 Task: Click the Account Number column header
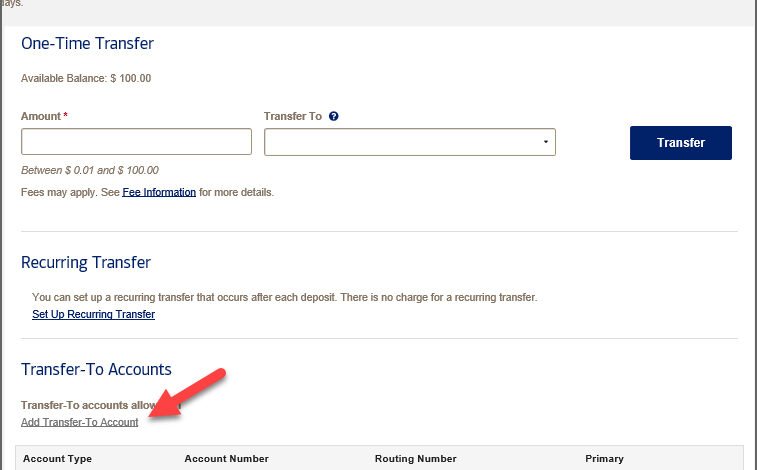[x=226, y=458]
